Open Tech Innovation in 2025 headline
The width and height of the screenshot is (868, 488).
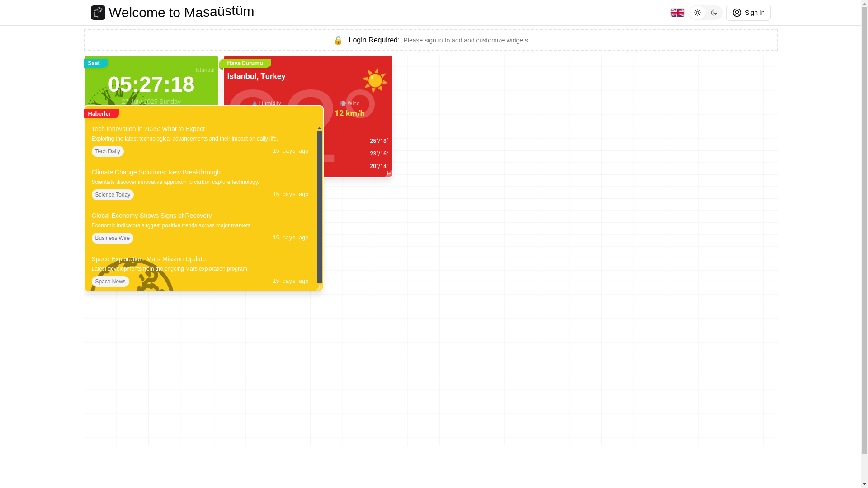pyautogui.click(x=148, y=129)
